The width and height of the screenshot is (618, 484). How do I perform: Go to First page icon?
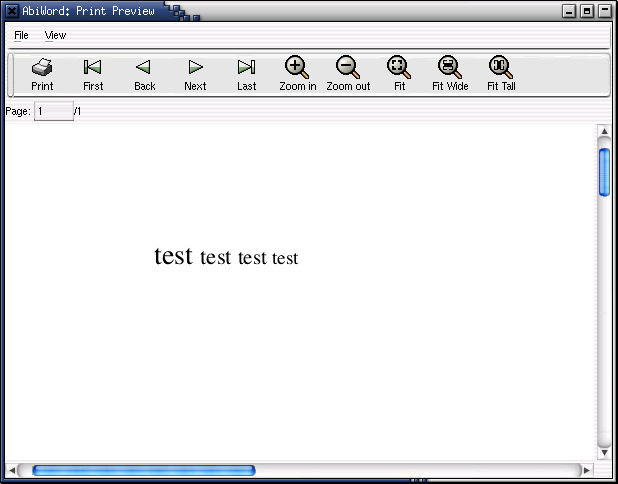click(93, 67)
